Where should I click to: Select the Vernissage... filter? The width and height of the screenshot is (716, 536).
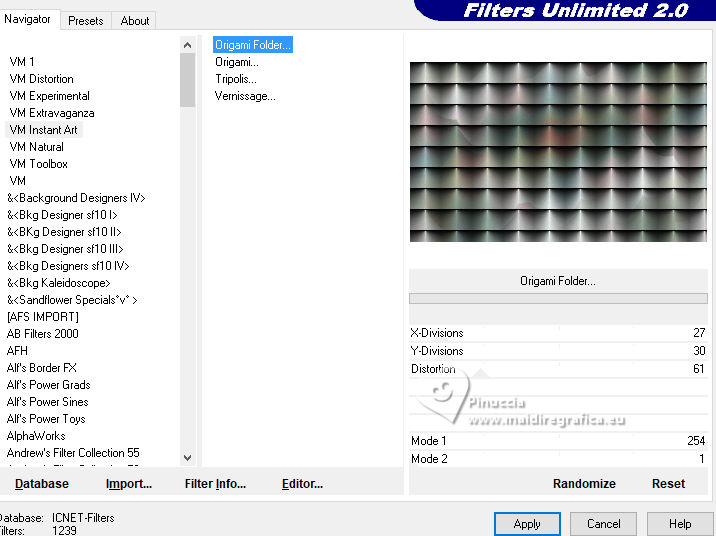click(245, 96)
